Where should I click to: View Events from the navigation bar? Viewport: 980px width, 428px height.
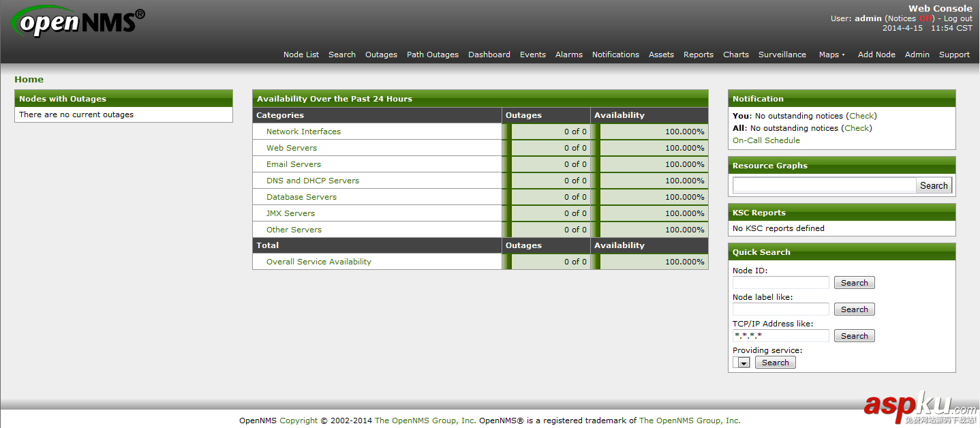pyautogui.click(x=533, y=55)
